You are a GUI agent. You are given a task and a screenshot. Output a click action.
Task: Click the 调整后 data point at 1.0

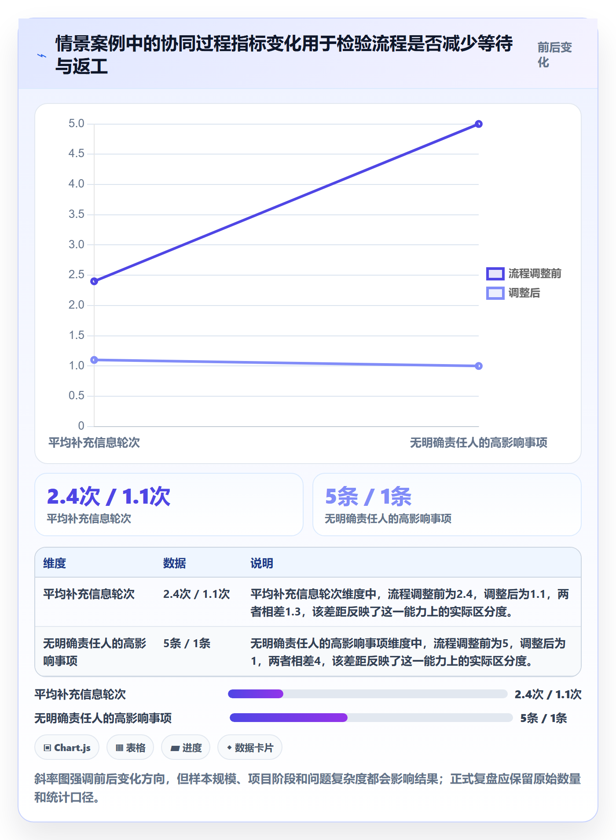click(x=479, y=366)
